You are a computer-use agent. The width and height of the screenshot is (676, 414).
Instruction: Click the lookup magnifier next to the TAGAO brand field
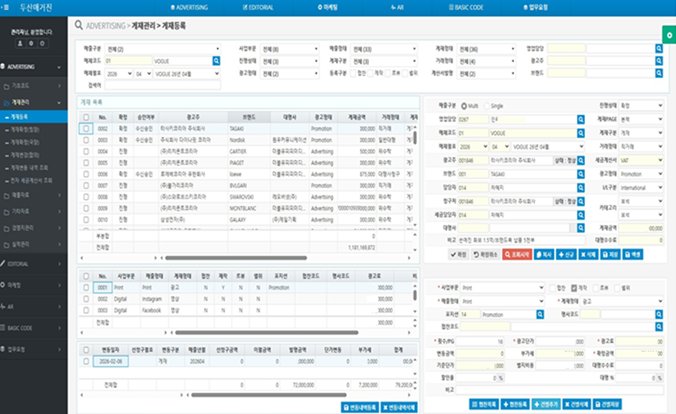pos(581,174)
